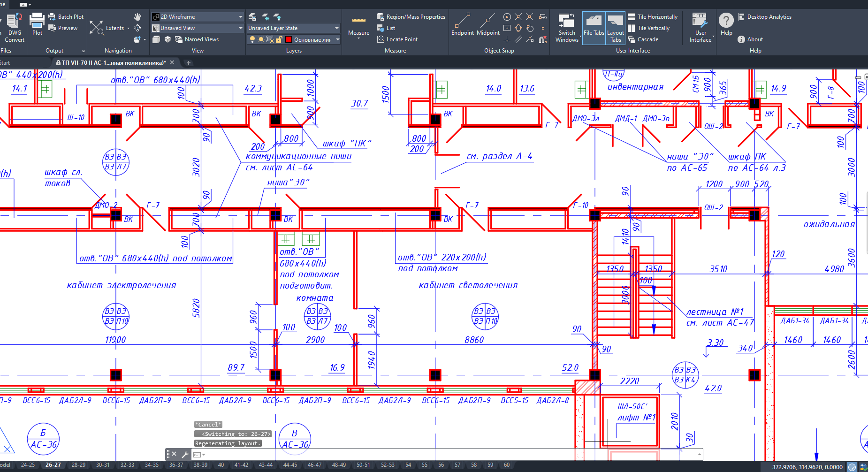The width and height of the screenshot is (868, 472).
Task: Open the Help question mark icon
Action: click(x=726, y=21)
